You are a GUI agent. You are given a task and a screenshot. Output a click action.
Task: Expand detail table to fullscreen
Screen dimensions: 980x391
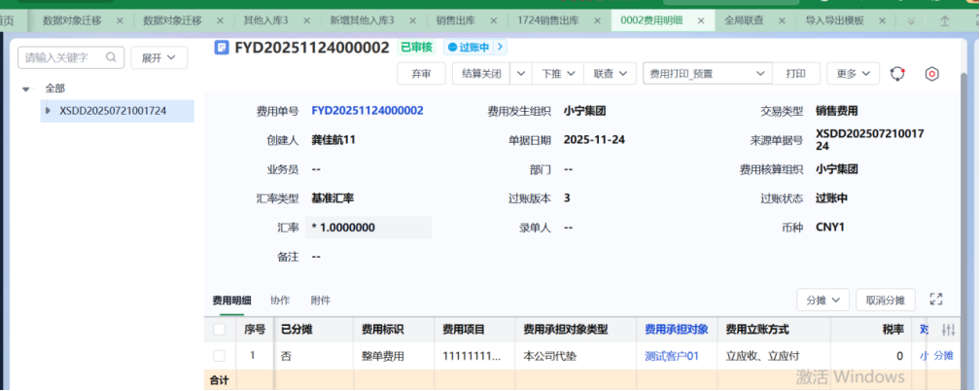[936, 300]
